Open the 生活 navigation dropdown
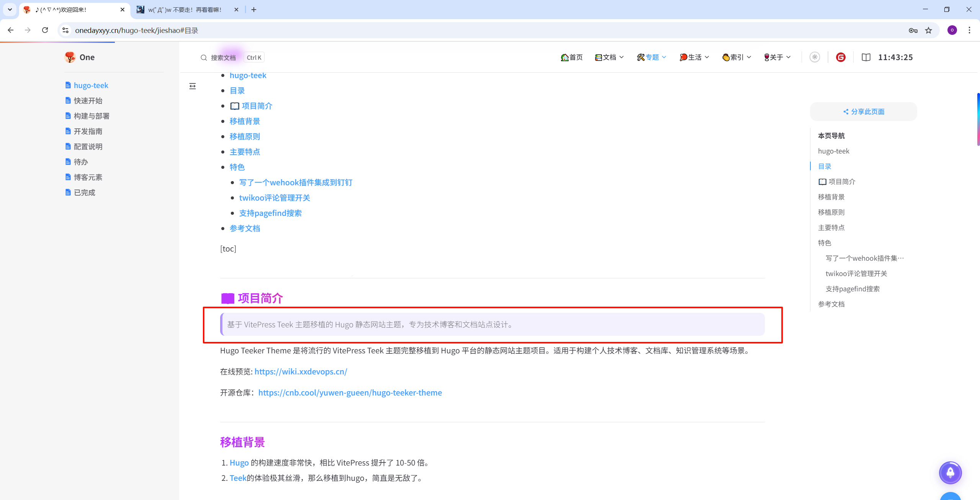 [x=694, y=57]
